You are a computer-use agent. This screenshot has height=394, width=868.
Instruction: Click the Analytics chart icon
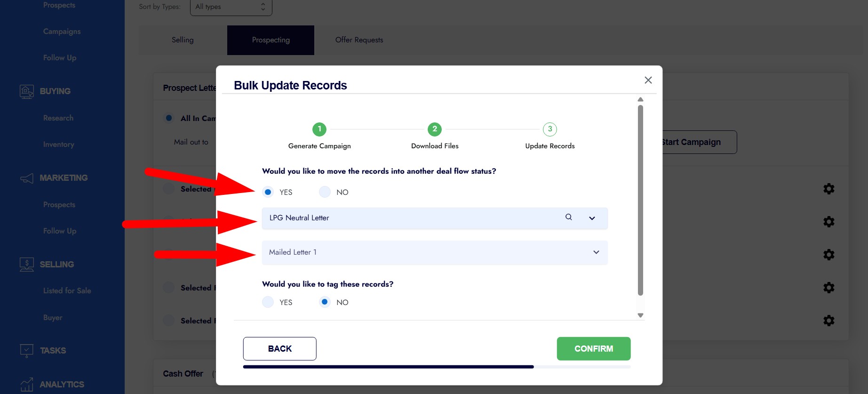(27, 385)
